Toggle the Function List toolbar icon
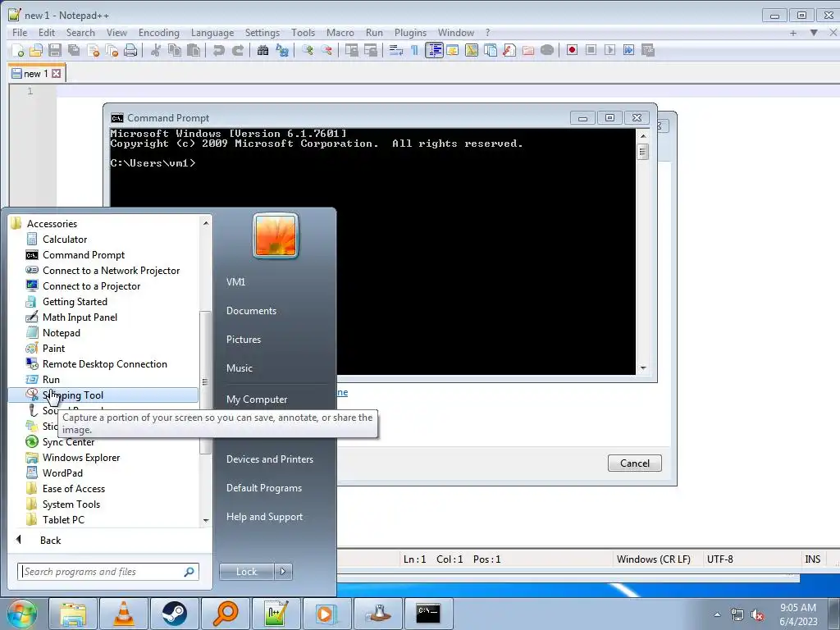The height and width of the screenshot is (630, 840). (x=509, y=50)
